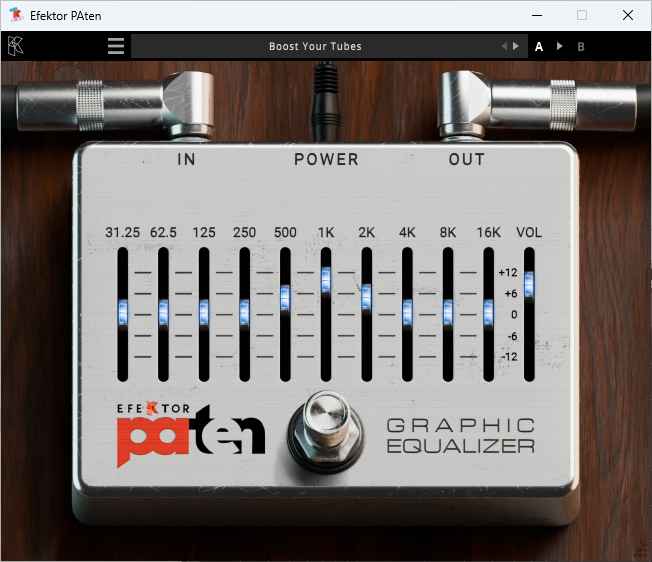Click the Kuassa logo icon

tap(16, 46)
